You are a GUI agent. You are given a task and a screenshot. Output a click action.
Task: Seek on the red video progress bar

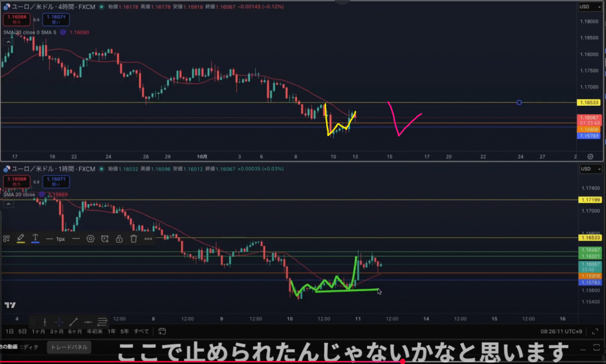point(303,362)
